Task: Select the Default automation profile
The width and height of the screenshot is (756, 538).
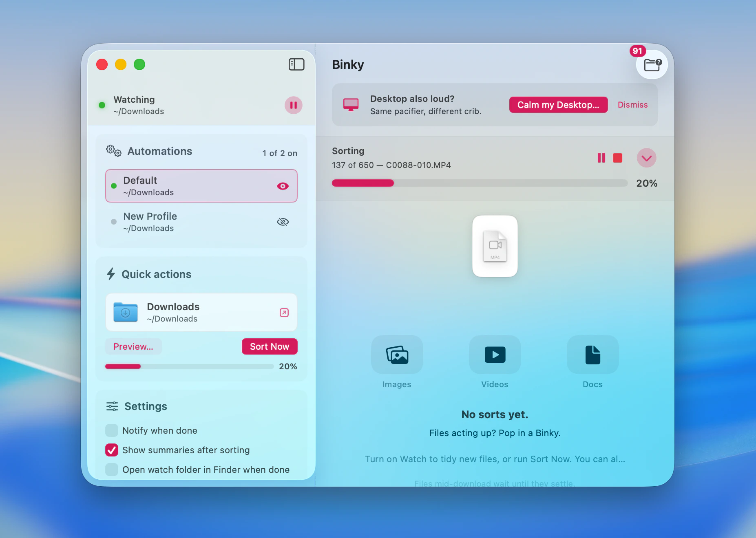Action: pos(201,186)
